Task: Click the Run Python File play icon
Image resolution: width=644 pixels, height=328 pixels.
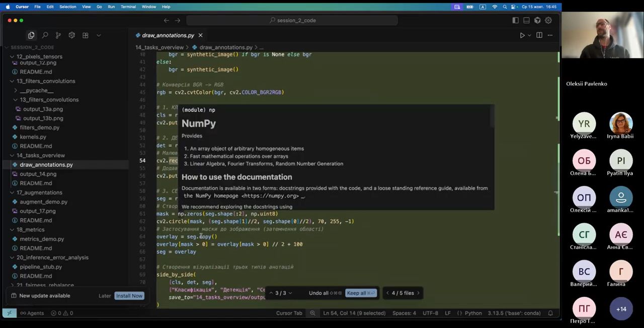Action: pyautogui.click(x=522, y=35)
